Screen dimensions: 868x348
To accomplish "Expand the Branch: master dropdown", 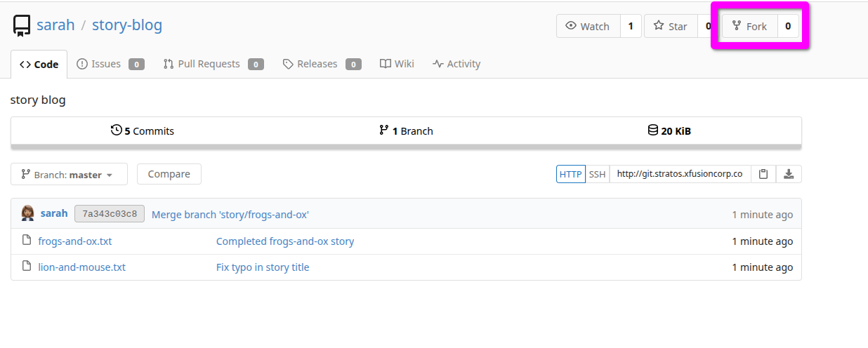I will [x=69, y=174].
